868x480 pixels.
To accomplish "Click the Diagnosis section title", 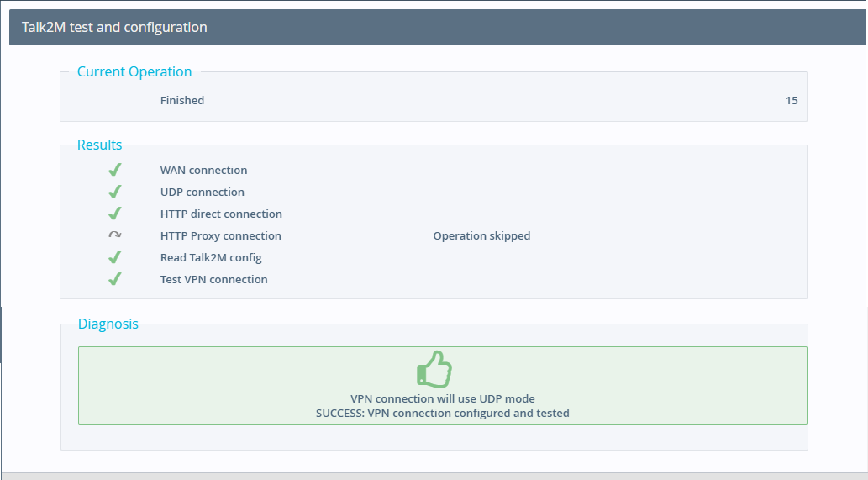I will 108,324.
